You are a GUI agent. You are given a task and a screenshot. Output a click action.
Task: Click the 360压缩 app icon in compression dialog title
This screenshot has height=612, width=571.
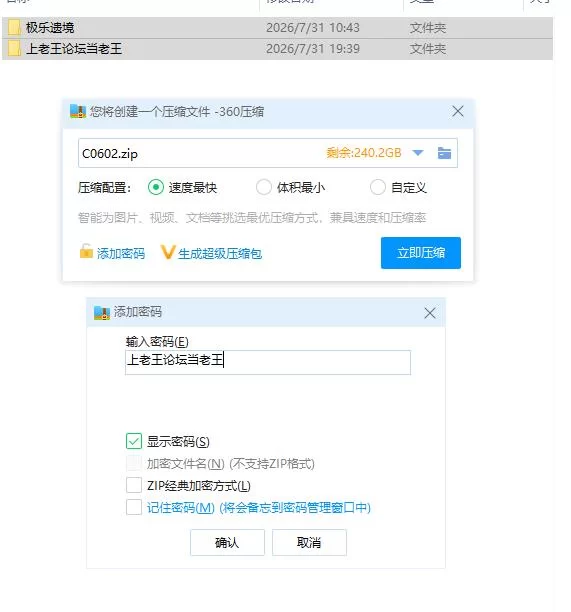pos(78,112)
